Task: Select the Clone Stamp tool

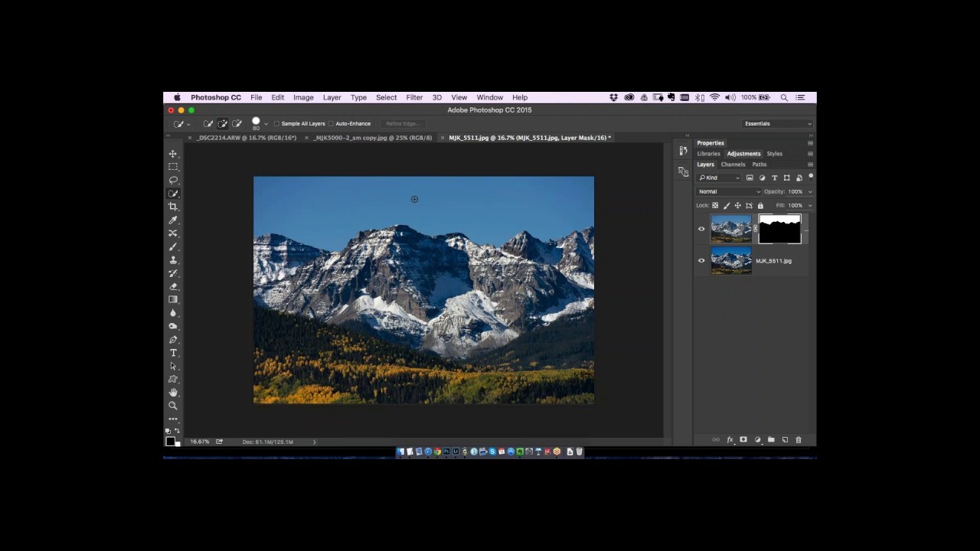Action: point(173,259)
